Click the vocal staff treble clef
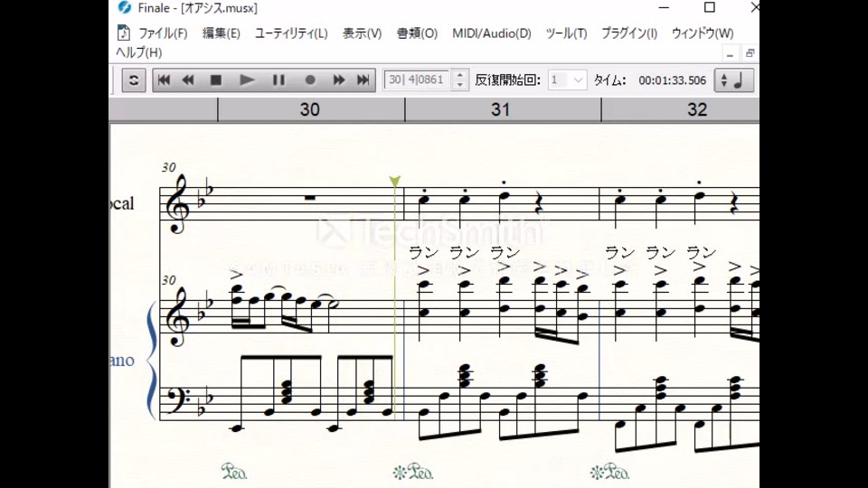This screenshot has width=868, height=488. (179, 203)
